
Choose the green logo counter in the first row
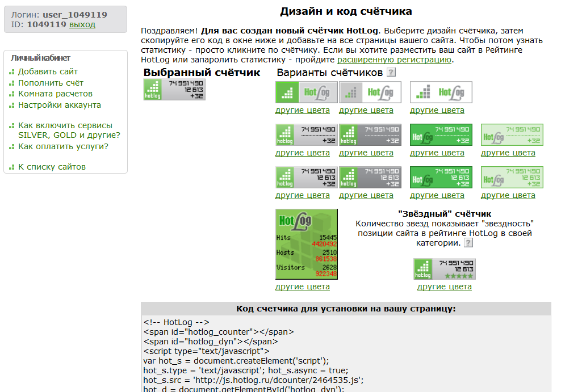coord(307,92)
